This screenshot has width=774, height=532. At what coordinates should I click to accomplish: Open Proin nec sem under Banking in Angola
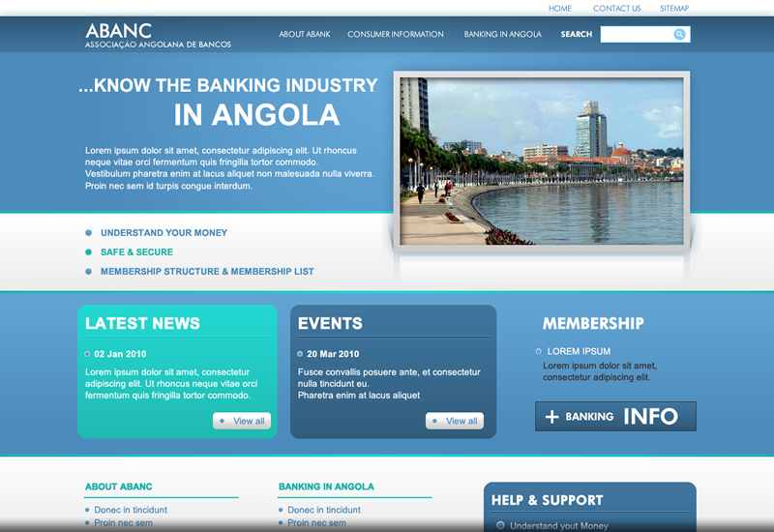coord(317,522)
